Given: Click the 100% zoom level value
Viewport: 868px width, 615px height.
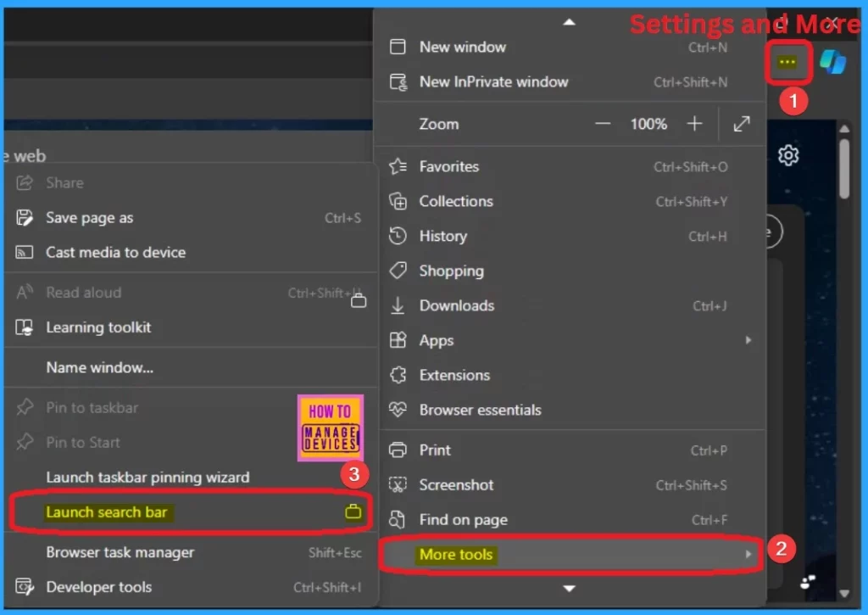Looking at the screenshot, I should click(648, 124).
